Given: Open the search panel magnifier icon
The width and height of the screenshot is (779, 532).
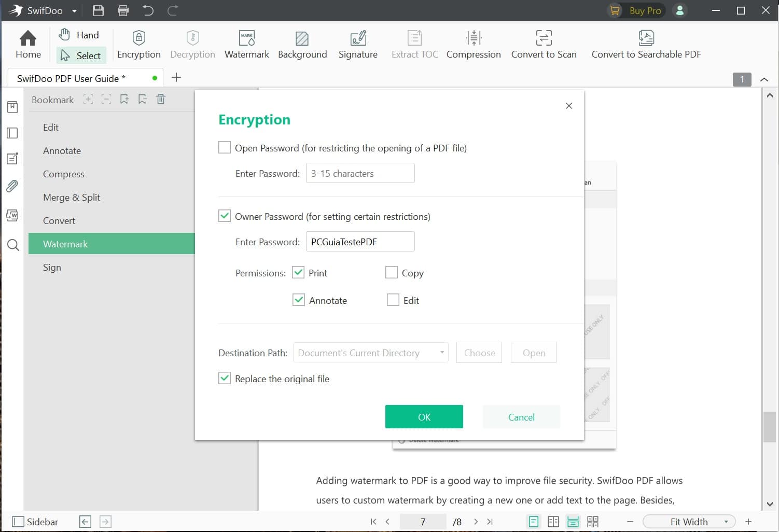Looking at the screenshot, I should [13, 245].
